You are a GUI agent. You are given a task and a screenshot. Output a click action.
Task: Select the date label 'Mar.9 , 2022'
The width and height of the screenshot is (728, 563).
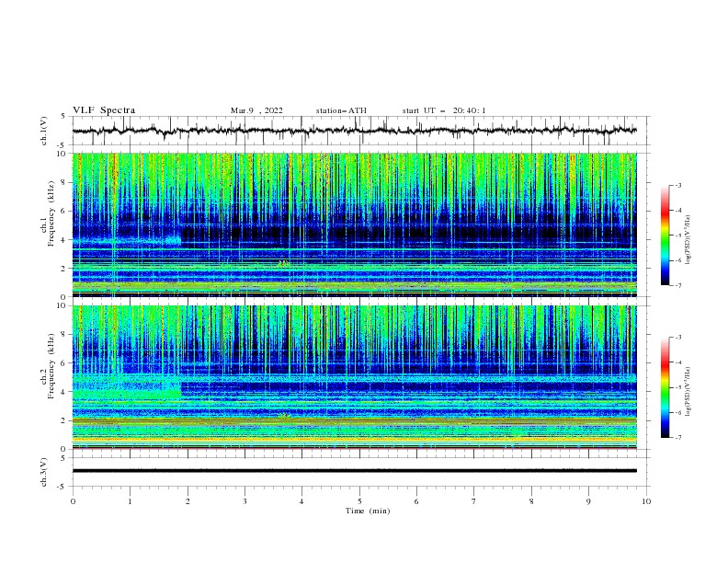pos(256,110)
